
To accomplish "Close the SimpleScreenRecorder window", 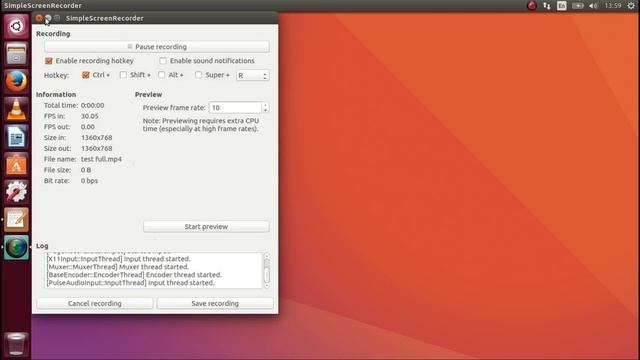I will [39, 18].
